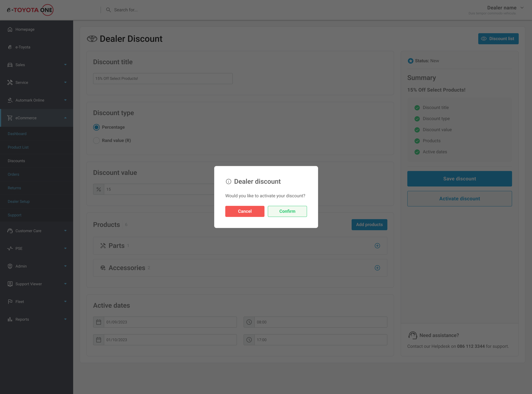Collapse the eCommerce menu arrow
This screenshot has width=532, height=394.
[x=65, y=118]
